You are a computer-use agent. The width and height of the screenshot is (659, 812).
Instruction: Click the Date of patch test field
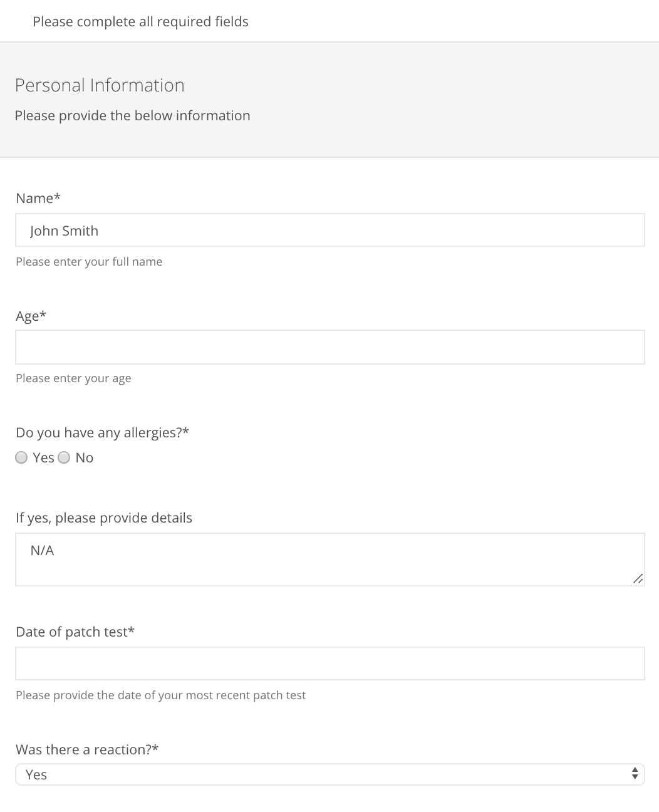pos(330,663)
